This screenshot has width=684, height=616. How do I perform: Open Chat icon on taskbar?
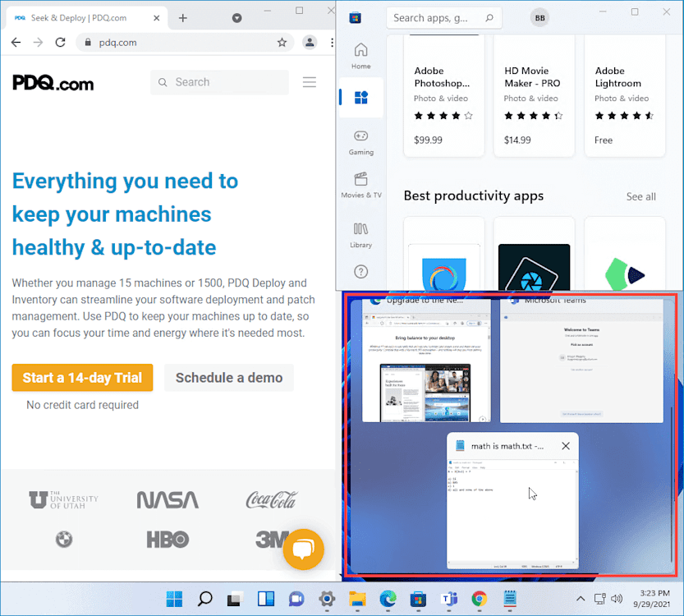click(x=296, y=599)
